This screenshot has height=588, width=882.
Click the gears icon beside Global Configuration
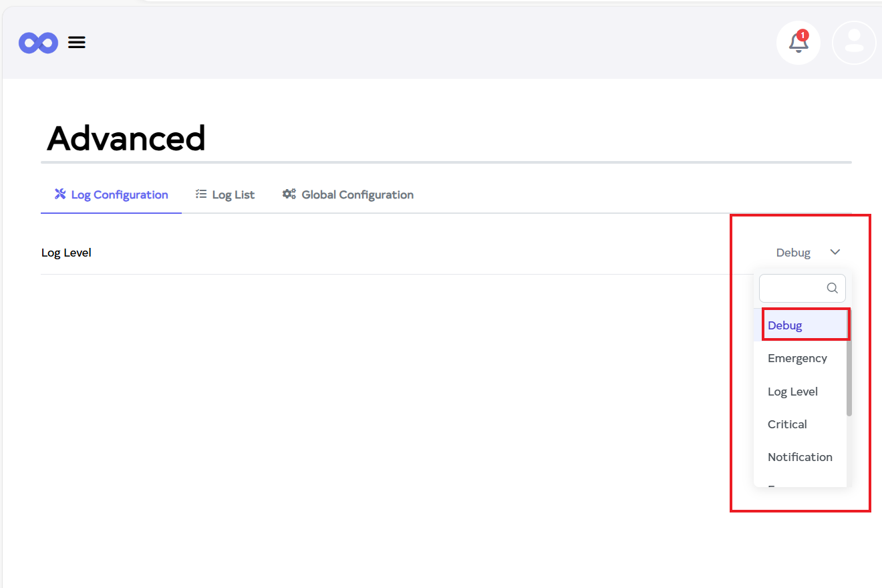coord(289,194)
